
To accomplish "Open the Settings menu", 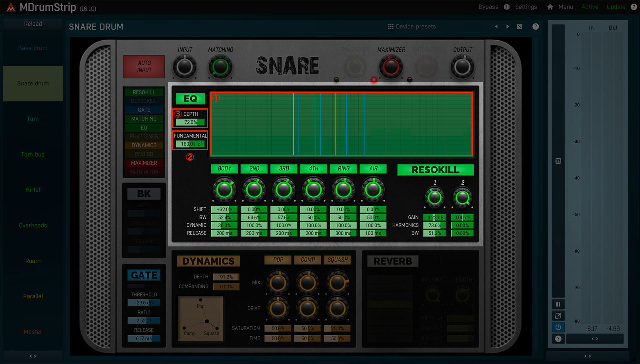I will [526, 7].
